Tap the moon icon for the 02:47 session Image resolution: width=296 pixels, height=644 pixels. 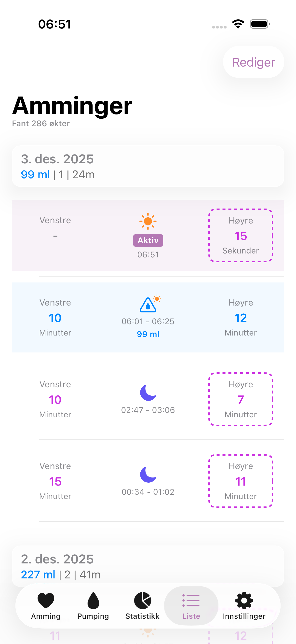(148, 393)
